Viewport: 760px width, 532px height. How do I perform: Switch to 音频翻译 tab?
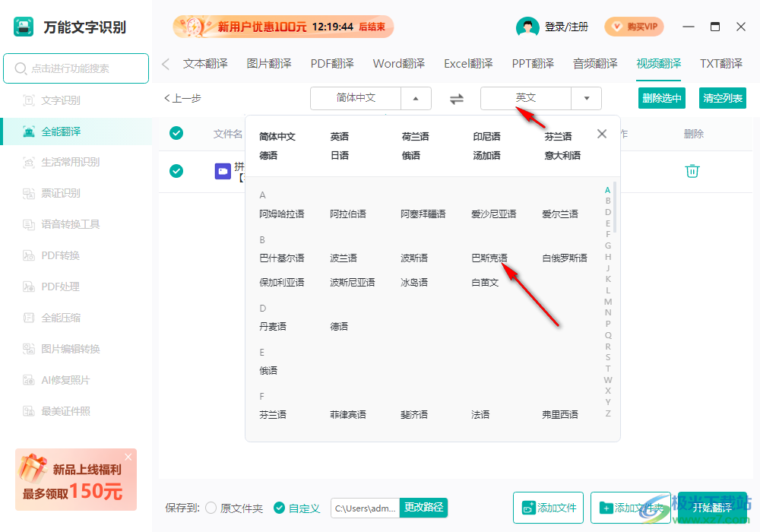coord(595,64)
